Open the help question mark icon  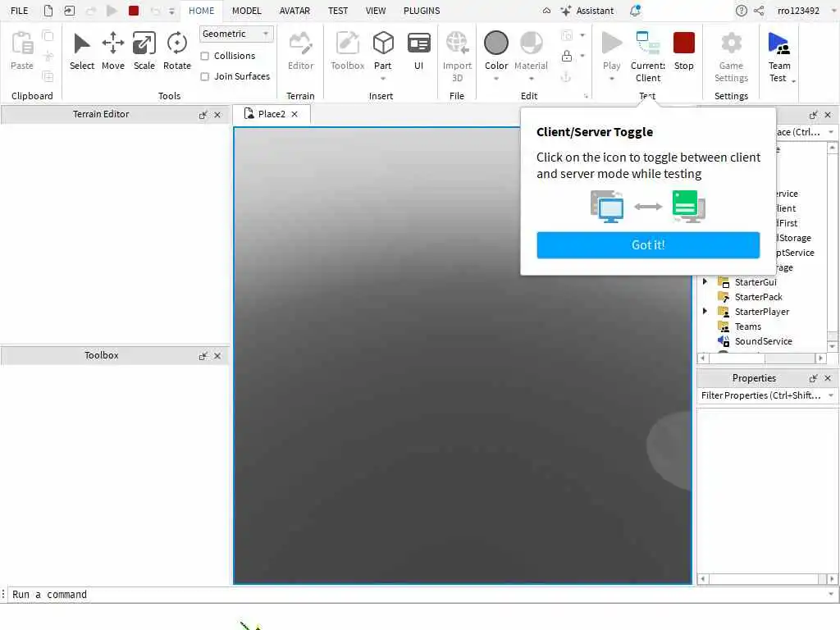741,11
